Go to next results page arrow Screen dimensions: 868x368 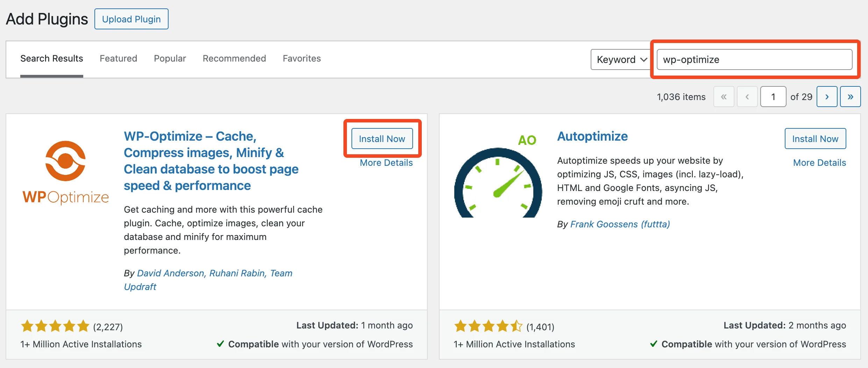pos(827,97)
